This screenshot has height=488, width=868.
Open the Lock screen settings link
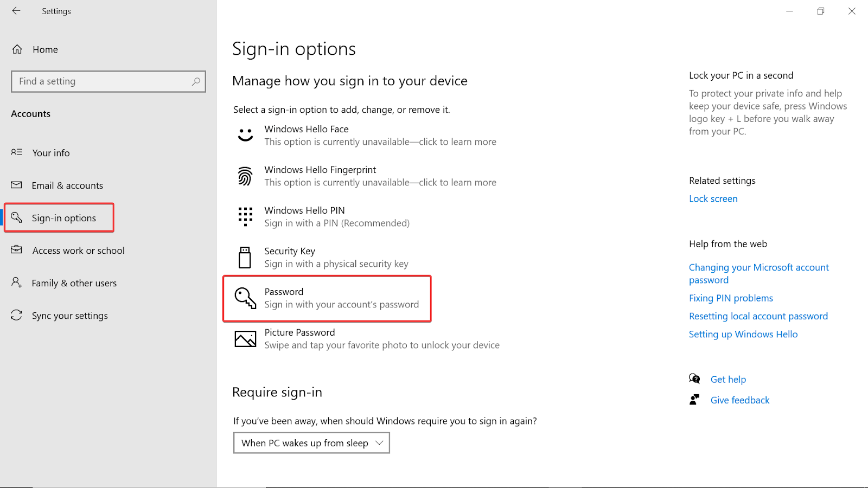pos(713,198)
